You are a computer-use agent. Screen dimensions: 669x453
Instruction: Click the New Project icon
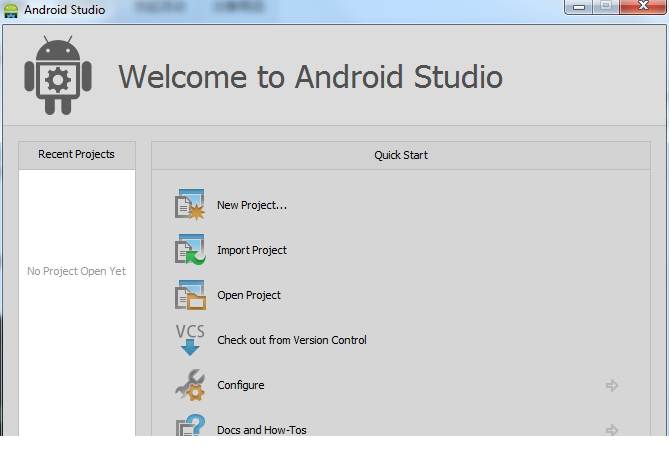(x=190, y=205)
